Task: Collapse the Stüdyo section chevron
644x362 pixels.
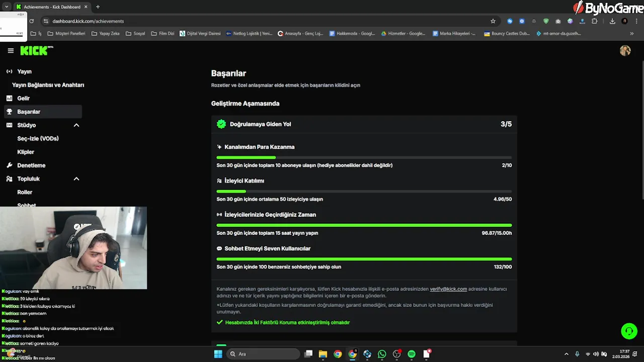Action: pos(76,125)
